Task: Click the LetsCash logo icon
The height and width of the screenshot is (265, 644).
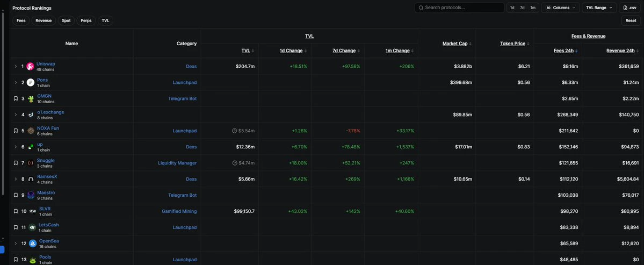Action: click(x=32, y=227)
